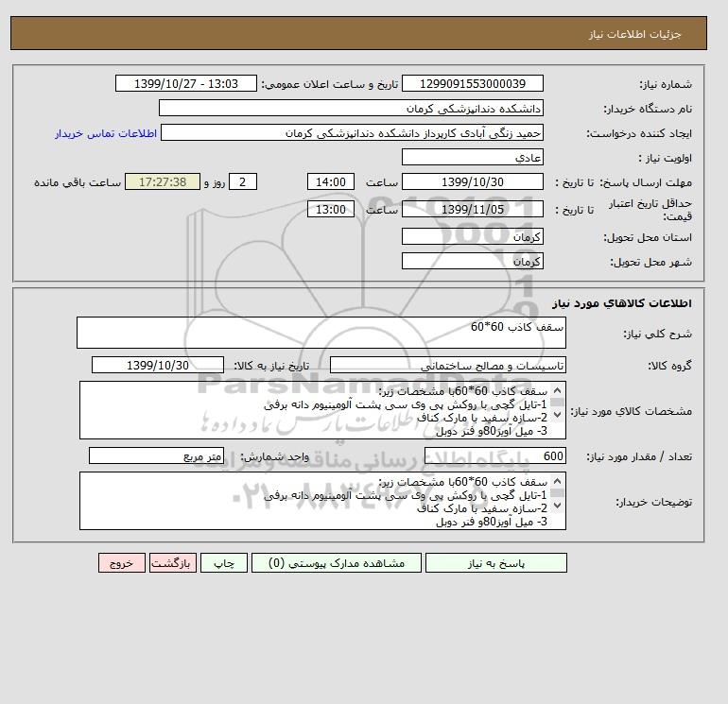Select priority field showing 'عادي'
728x704 pixels.
(x=473, y=157)
